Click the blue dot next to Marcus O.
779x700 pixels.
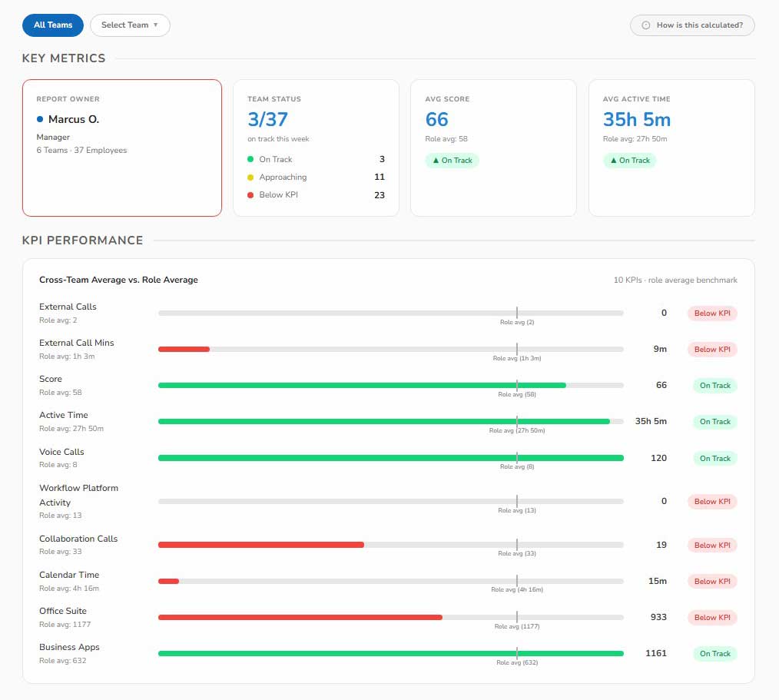point(40,119)
